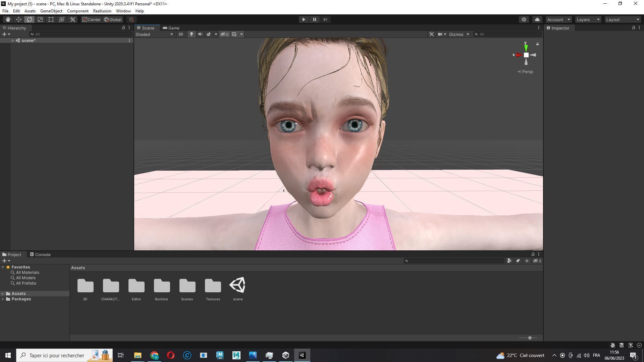Select the Hand tool in toolbar

click(x=8, y=19)
